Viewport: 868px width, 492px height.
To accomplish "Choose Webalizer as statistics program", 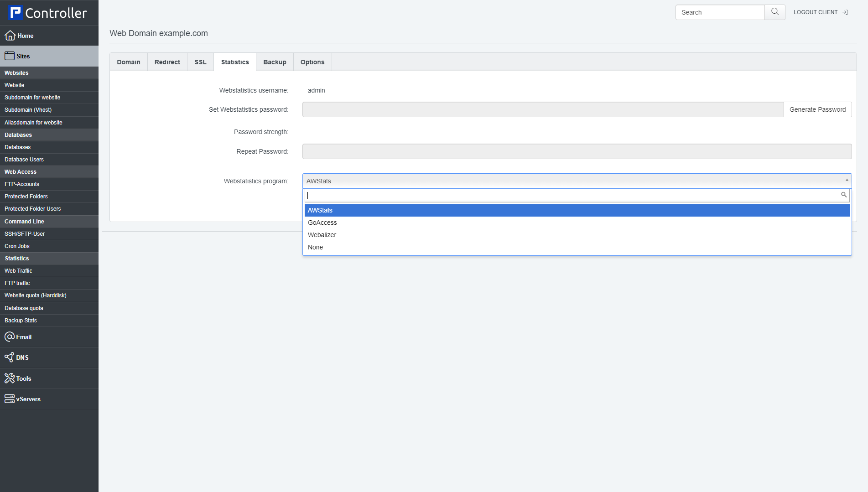I will (x=322, y=235).
